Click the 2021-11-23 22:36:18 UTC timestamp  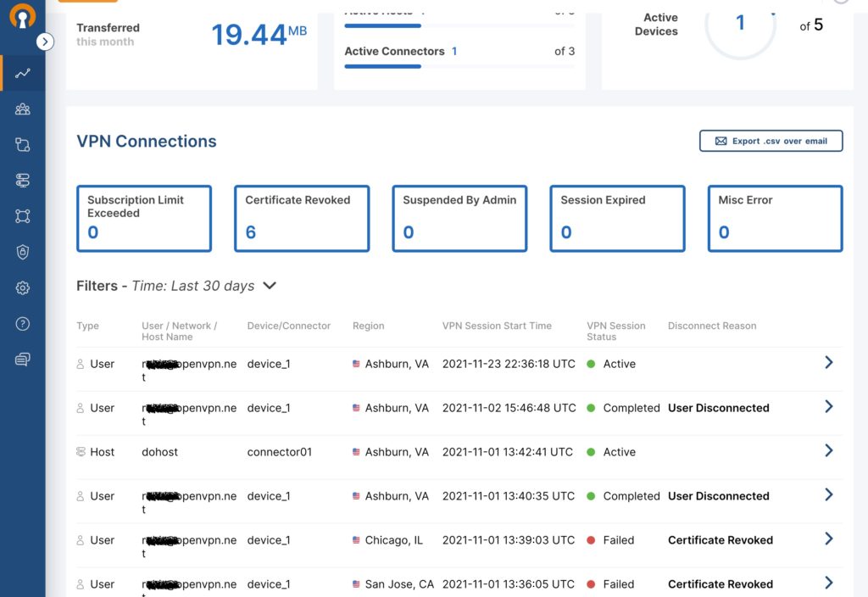tap(509, 364)
